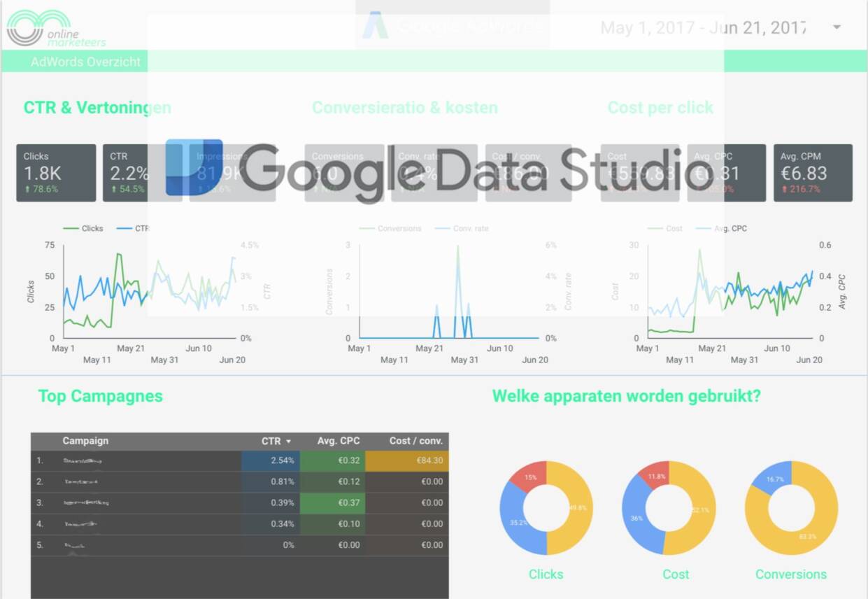The image size is (868, 599).
Task: Click the Campaign column header
Action: pos(85,441)
